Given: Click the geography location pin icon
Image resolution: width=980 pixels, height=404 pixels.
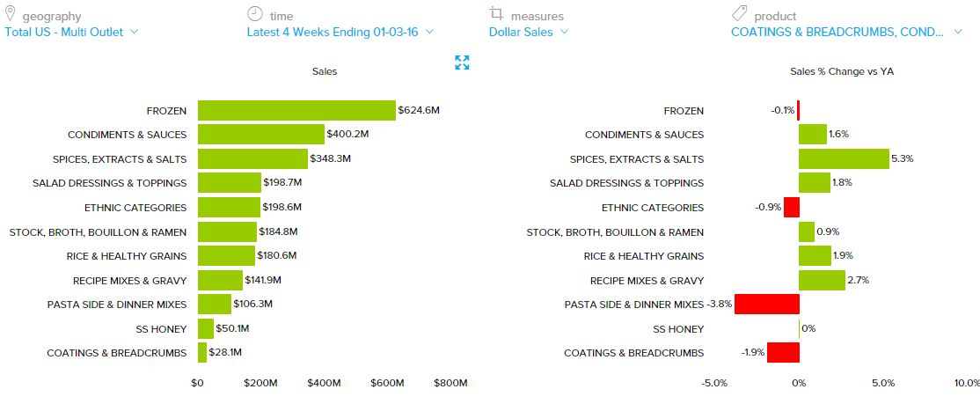Looking at the screenshot, I should click(x=10, y=14).
